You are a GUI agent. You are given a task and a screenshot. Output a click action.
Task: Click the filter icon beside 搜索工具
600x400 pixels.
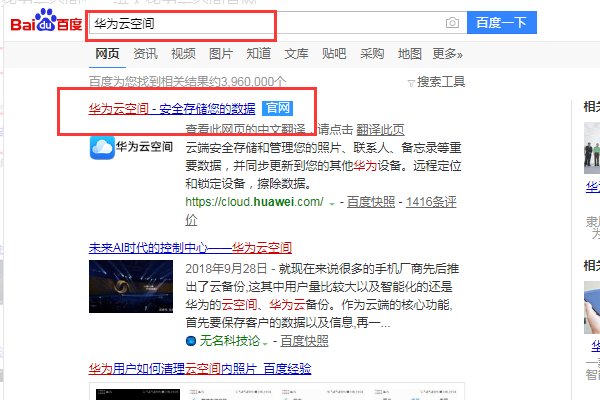click(411, 83)
